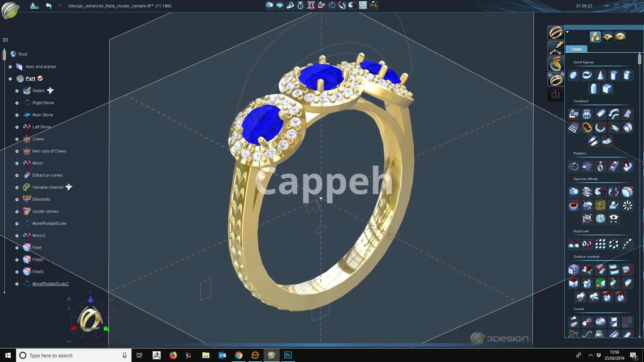
Task: Toggle the red checkmark next to Part
Action: click(x=40, y=78)
